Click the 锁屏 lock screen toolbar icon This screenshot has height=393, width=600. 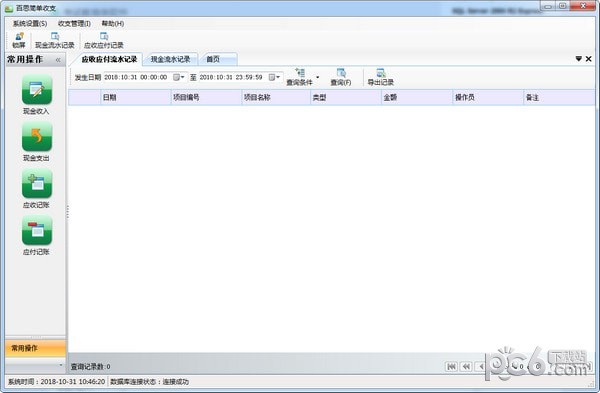pos(18,40)
